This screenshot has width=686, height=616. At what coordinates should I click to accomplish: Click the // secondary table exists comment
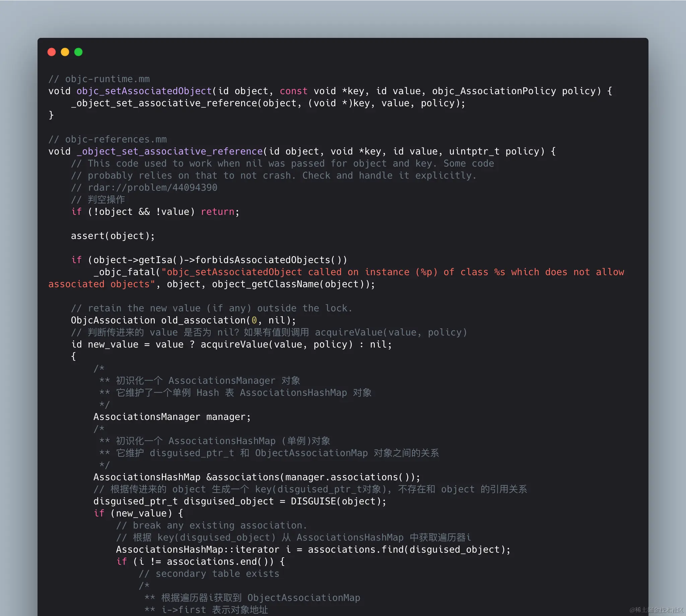[209, 574]
